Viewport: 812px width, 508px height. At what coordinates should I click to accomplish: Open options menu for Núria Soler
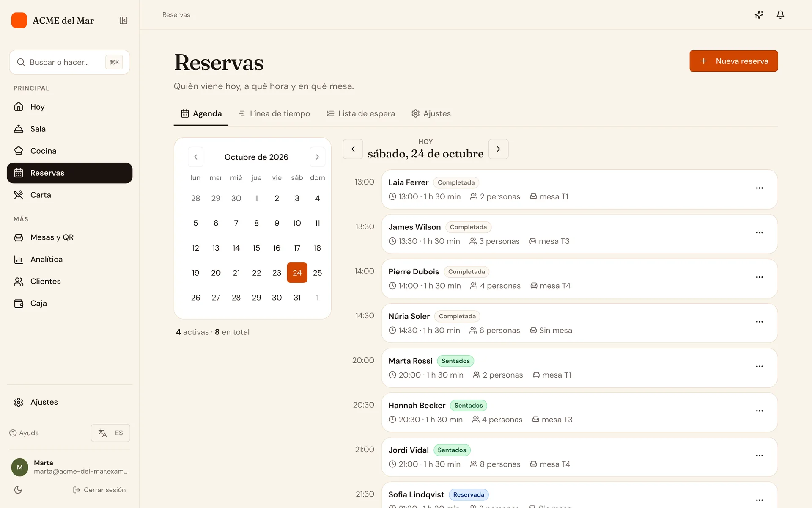tap(760, 322)
